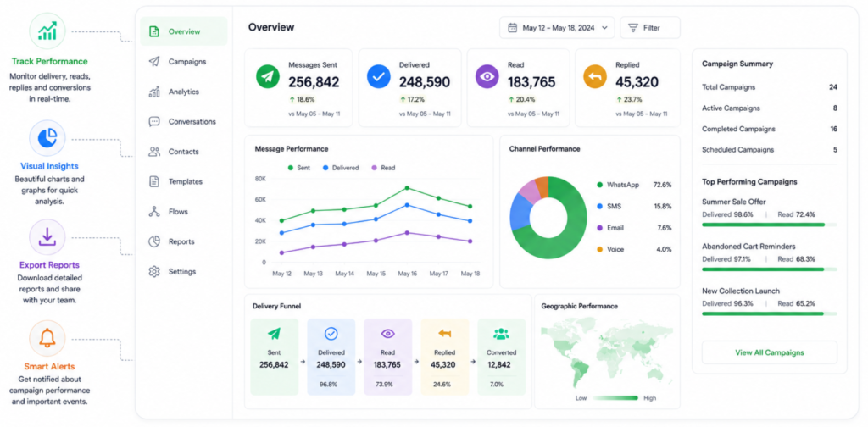Click the Smart Alerts bell icon
The height and width of the screenshot is (427, 868).
click(47, 338)
